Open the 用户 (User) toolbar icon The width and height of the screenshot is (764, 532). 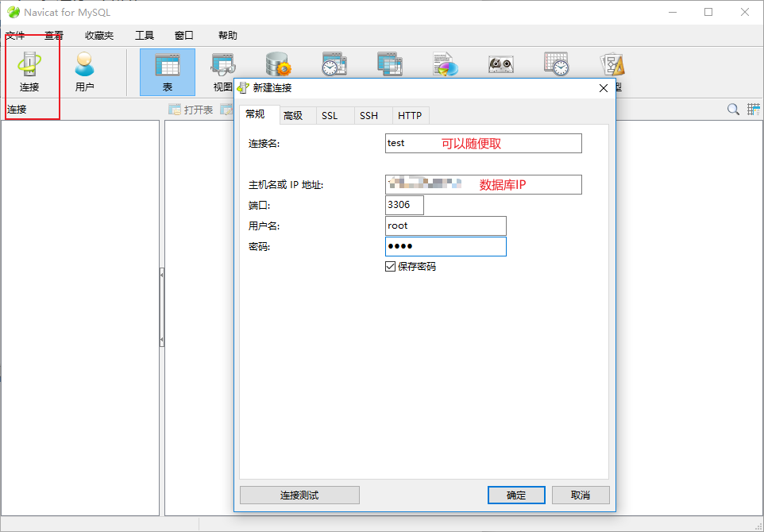point(84,71)
